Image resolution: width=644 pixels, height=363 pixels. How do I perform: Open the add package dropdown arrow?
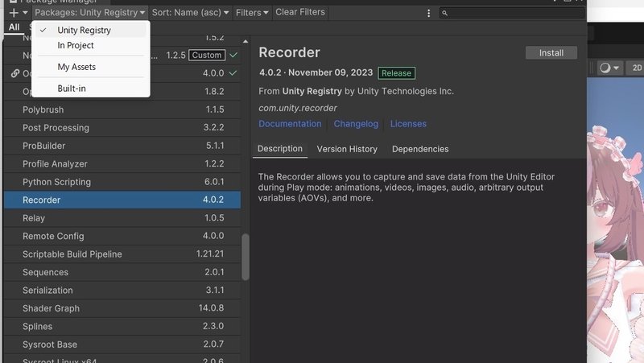[25, 13]
